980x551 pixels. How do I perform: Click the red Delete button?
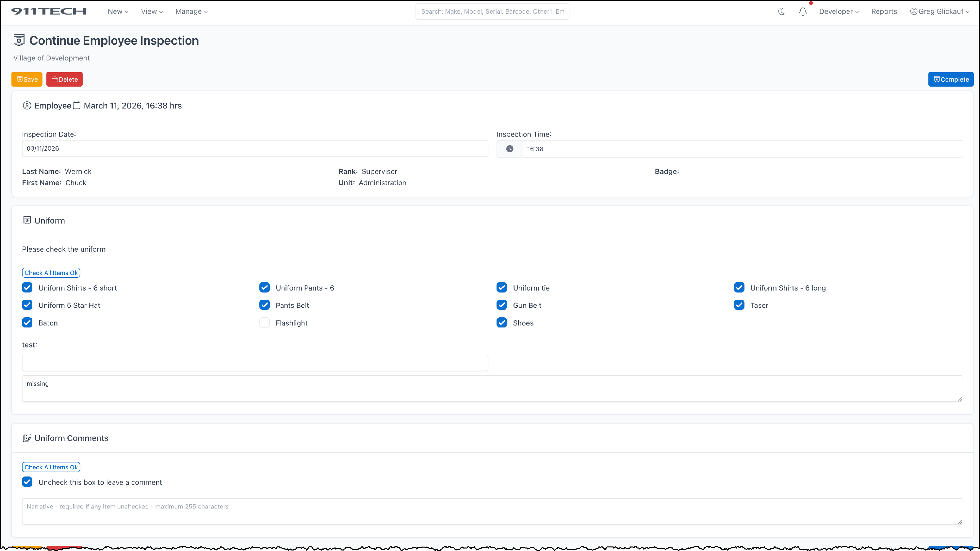(64, 79)
